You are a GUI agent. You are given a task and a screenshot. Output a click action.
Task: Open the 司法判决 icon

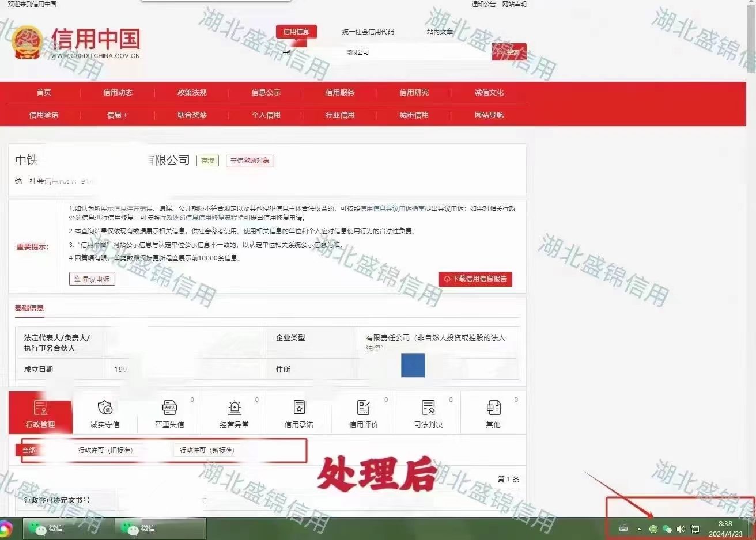click(428, 408)
